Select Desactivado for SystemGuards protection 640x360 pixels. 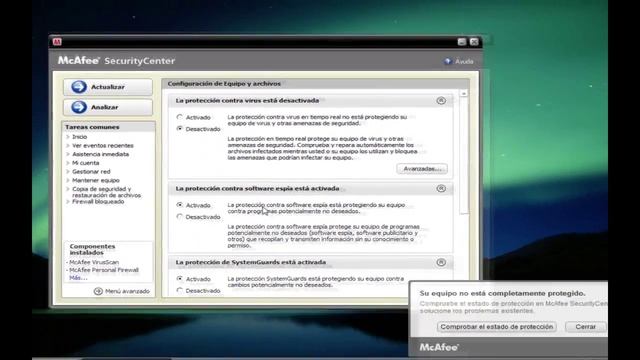pos(180,290)
